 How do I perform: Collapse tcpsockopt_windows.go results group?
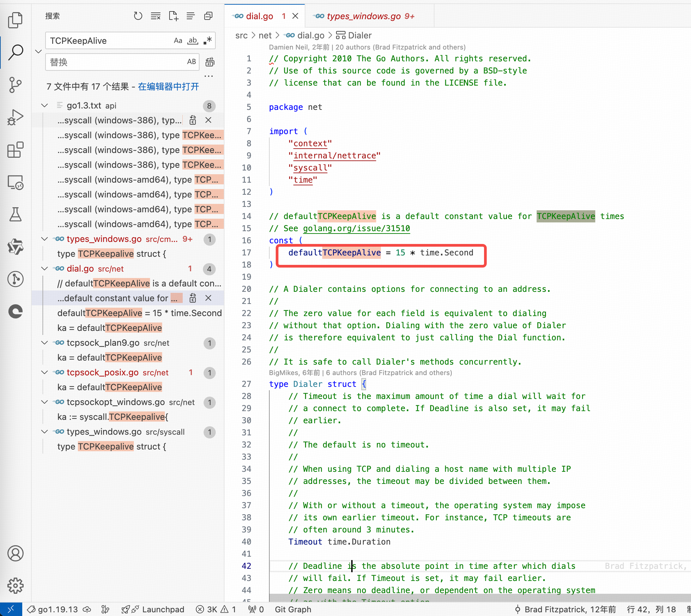(44, 402)
